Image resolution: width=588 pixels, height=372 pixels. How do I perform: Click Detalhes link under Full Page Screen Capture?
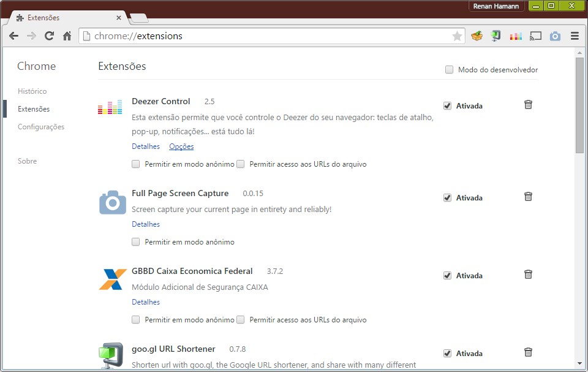146,224
